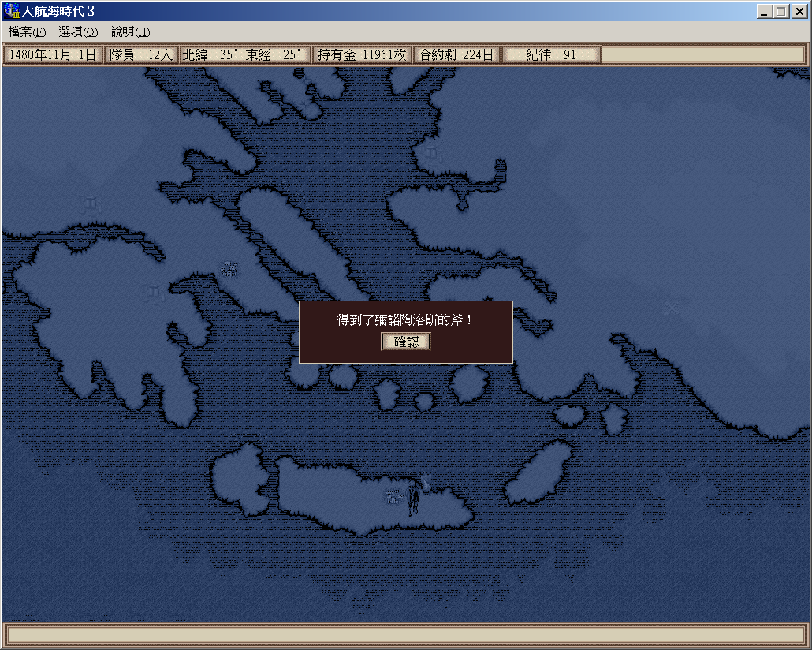Click the town icon on the central Greek mainland
Image resolution: width=812 pixels, height=650 pixels.
point(229,269)
